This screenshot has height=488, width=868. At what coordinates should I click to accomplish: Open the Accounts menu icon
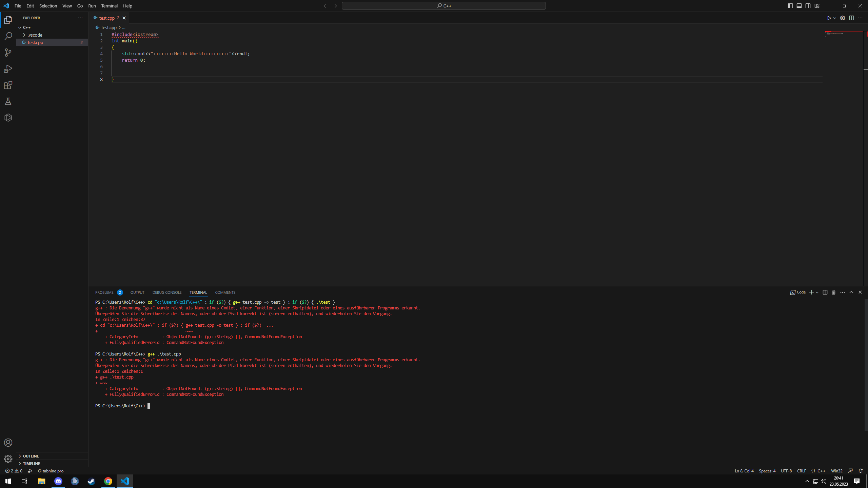tap(8, 443)
